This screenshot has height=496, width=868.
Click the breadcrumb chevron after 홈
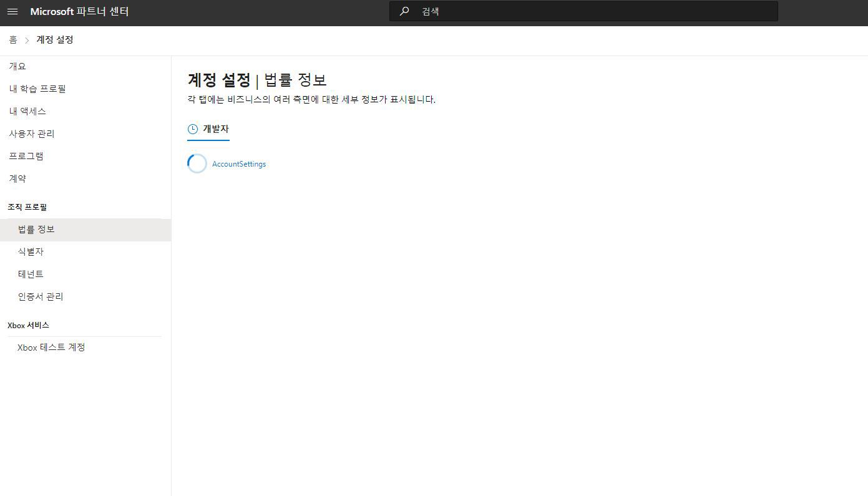click(x=27, y=40)
